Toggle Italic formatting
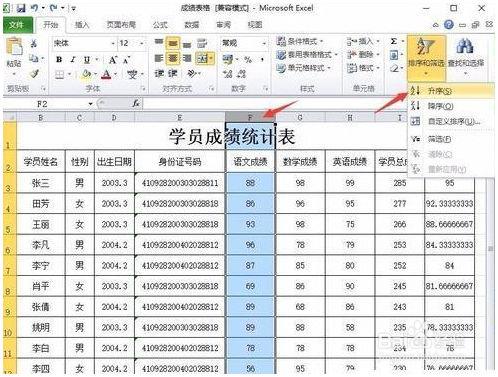The width and height of the screenshot is (498, 377). point(73,60)
